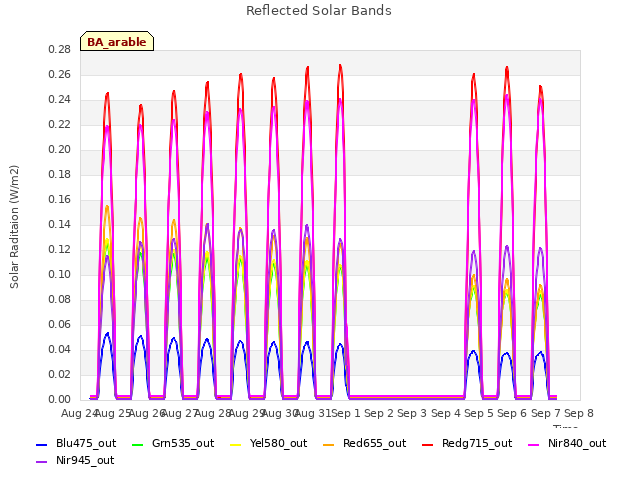Click the Red655_out legend color swatch
640x480 pixels.
[329, 444]
